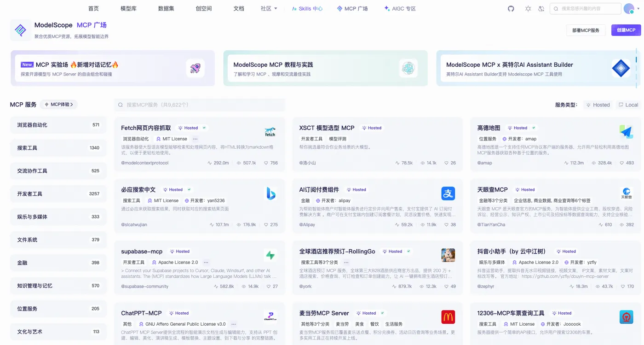Open the 麦当劳MCP Server card title
This screenshot has height=345, width=644.
[324, 313]
